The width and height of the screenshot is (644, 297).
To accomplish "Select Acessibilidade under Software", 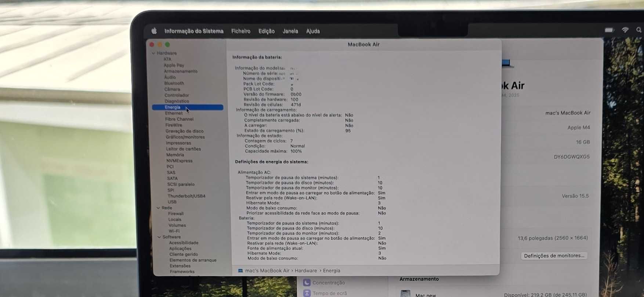I will pos(184,243).
